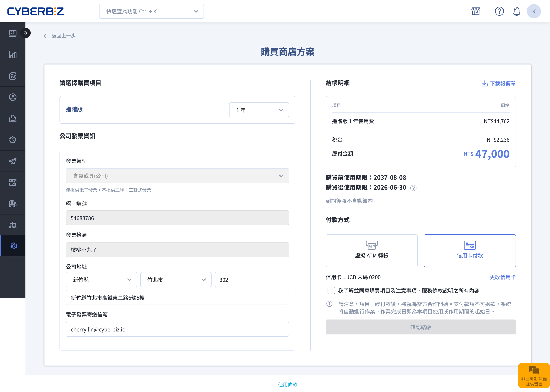Agree to the purchase terms checkbox

tap(331, 290)
